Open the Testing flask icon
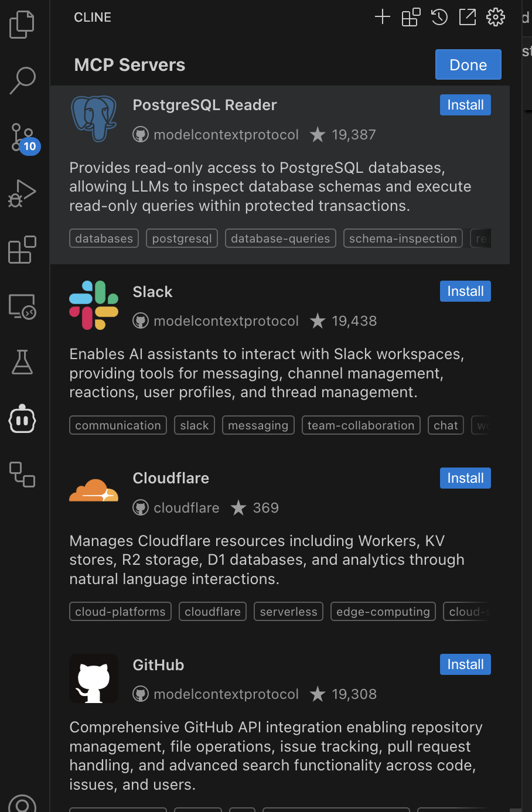 tap(22, 362)
